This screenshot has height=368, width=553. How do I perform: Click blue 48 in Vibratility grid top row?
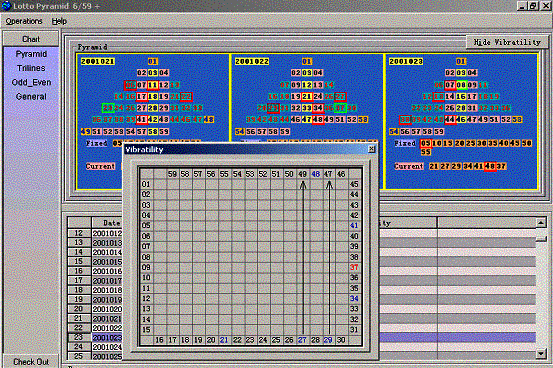click(x=316, y=174)
